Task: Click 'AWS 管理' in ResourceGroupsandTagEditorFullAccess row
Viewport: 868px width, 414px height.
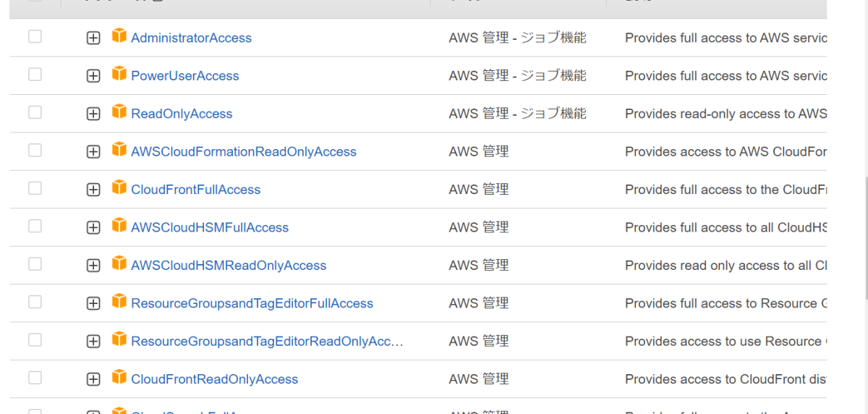Action: pos(479,303)
